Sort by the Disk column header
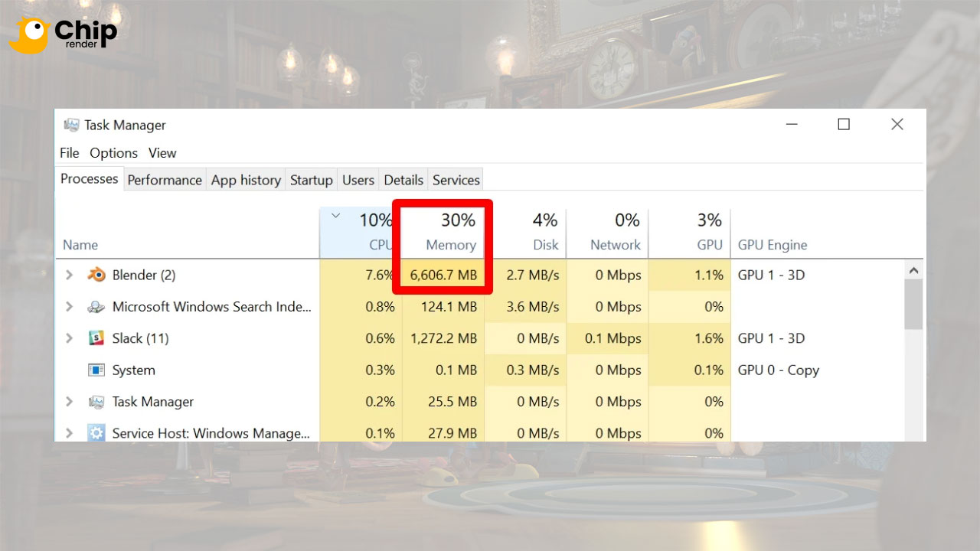980x551 pixels. [546, 245]
